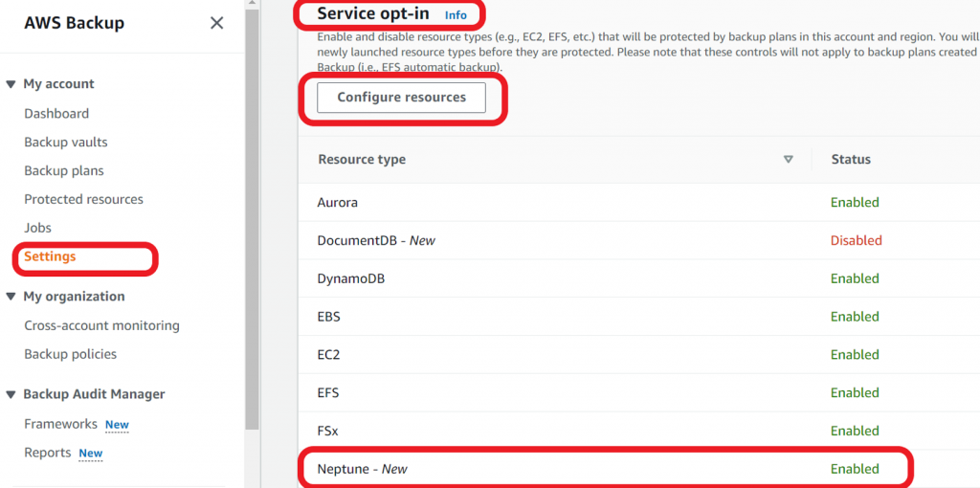This screenshot has height=488, width=980.
Task: Collapse the My organization section
Action: coord(11,297)
